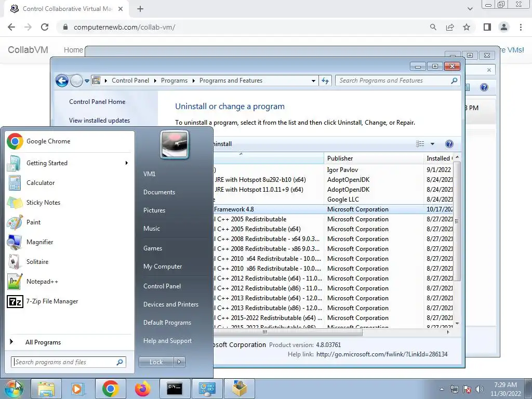Click the network tray icon
Image resolution: width=532 pixels, height=399 pixels.
(x=454, y=389)
